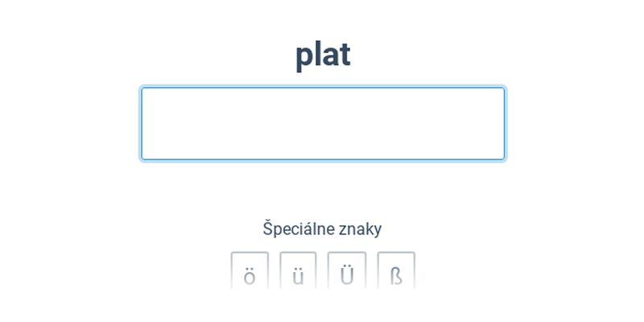Add o-umlaut using the special key
Image resolution: width=644 pixels, height=322 pixels.
pos(250,270)
